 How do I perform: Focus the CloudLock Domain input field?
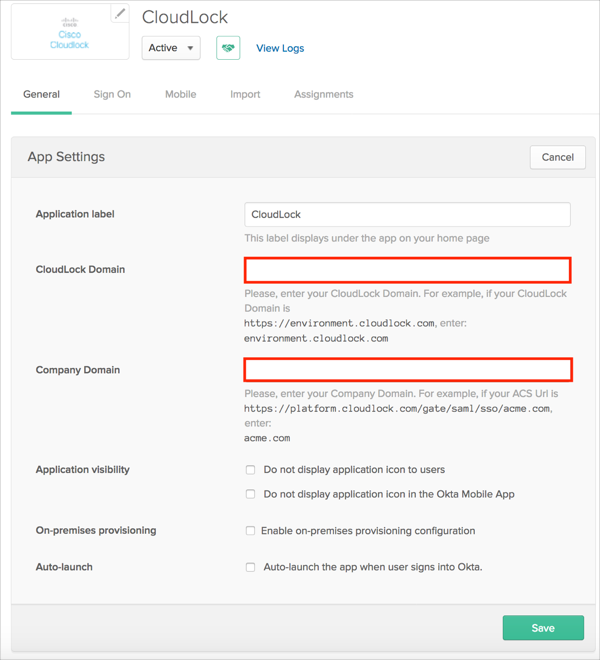(407, 270)
